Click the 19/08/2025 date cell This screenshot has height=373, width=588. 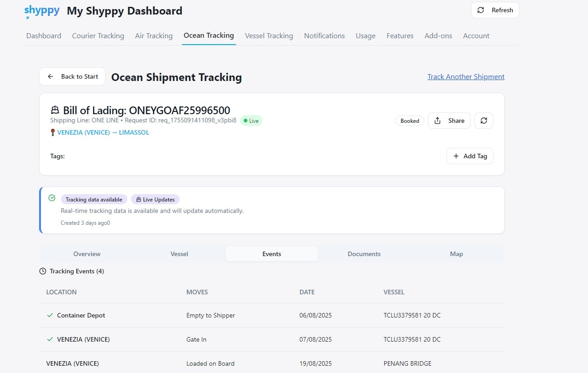point(316,363)
